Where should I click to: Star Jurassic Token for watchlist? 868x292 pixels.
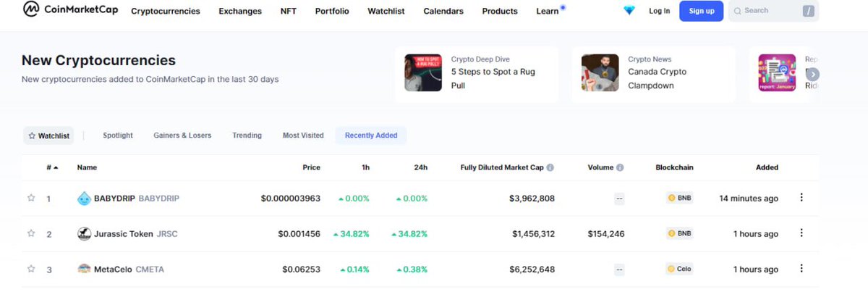[31, 233]
